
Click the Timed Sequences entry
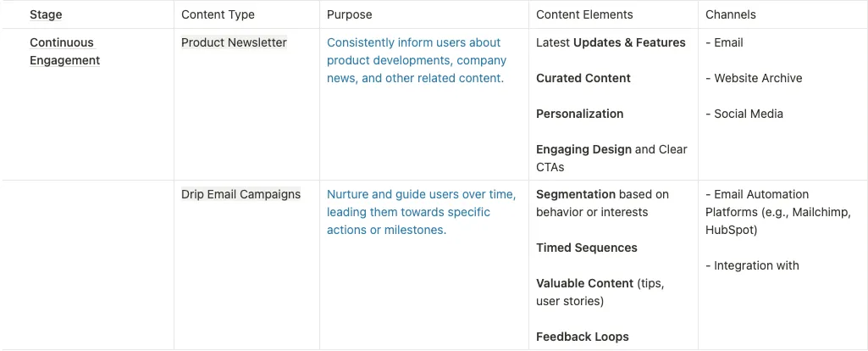coord(587,248)
